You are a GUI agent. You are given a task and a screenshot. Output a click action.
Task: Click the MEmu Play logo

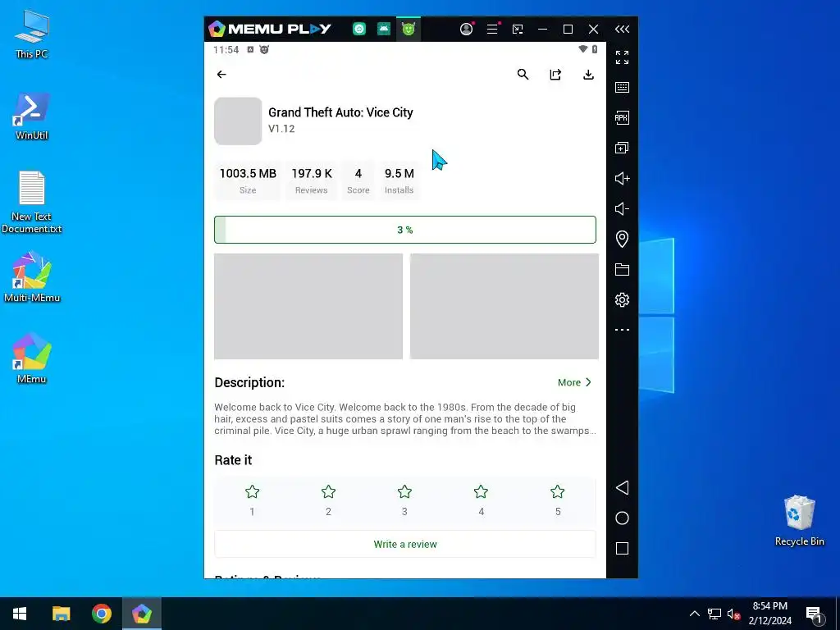pos(269,29)
